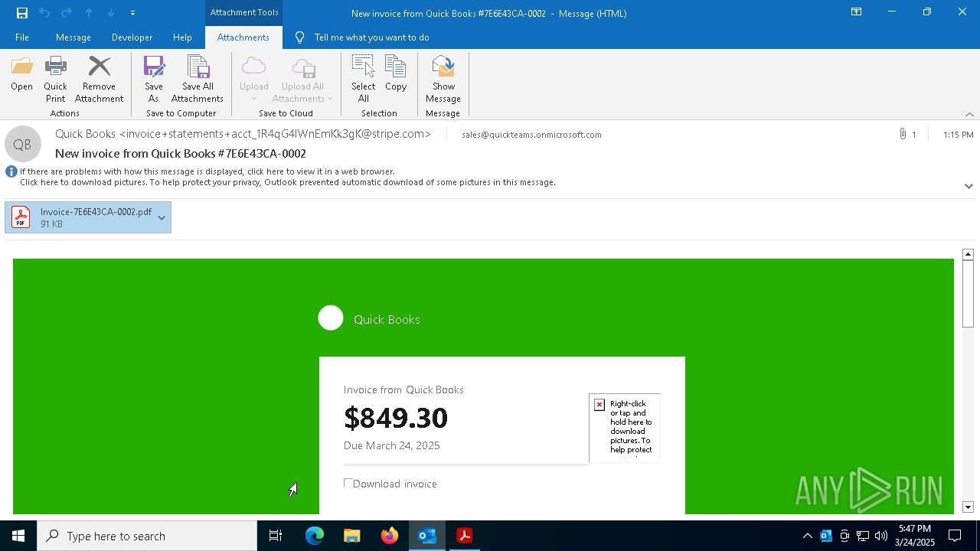Open the PDF attachment dropdown arrow

point(162,217)
